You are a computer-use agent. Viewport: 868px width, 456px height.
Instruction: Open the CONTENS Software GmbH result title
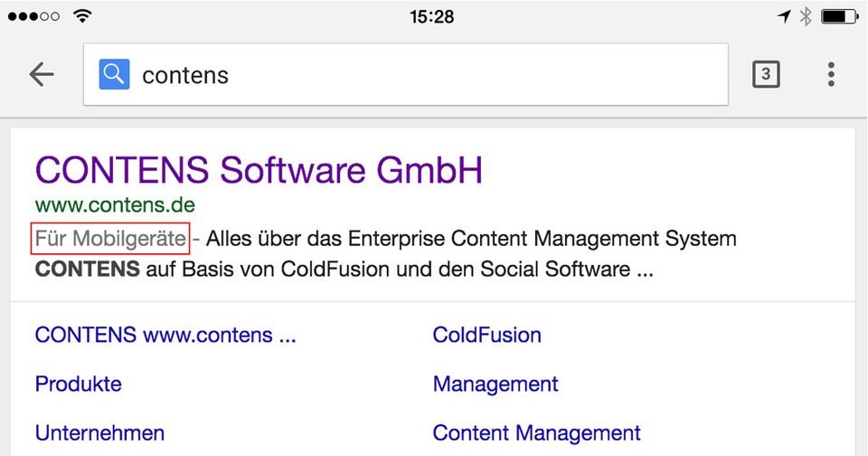pos(259,170)
